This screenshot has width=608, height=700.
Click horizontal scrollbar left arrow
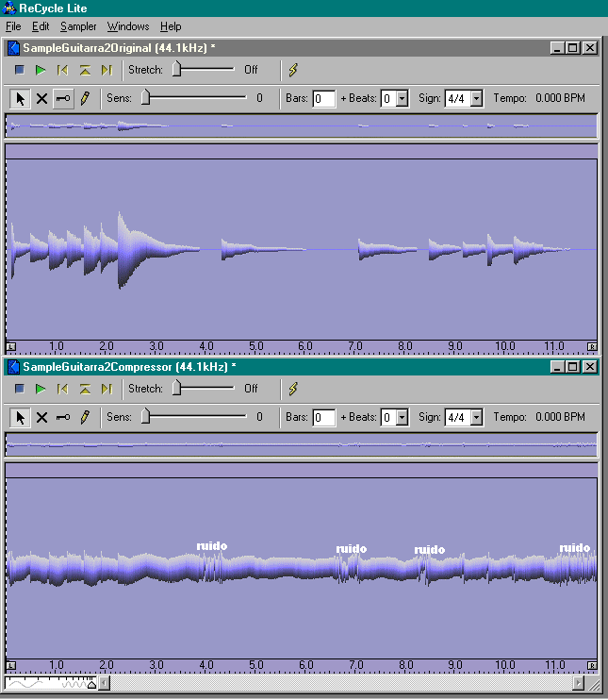104,683
